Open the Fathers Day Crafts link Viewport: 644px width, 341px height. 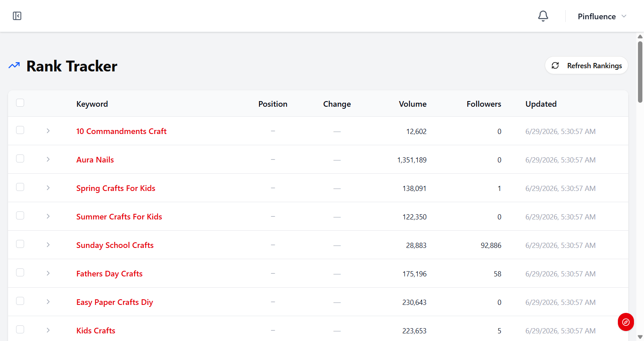(x=109, y=274)
